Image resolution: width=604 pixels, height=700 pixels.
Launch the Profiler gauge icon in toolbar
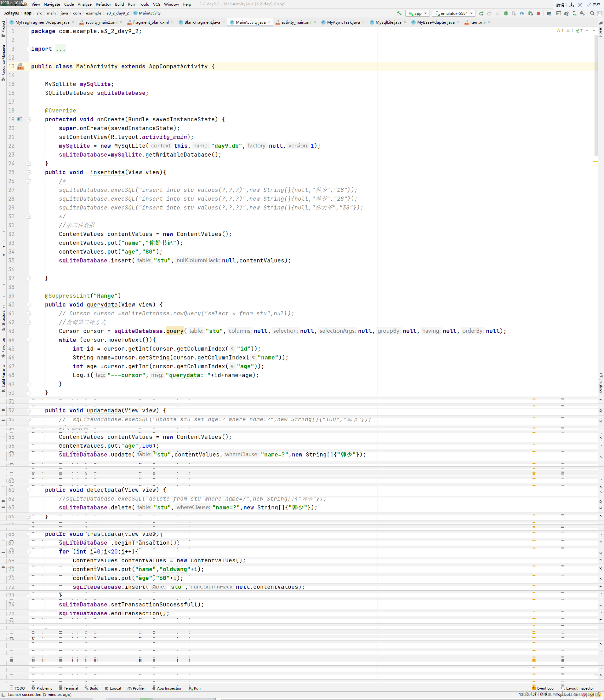click(522, 13)
